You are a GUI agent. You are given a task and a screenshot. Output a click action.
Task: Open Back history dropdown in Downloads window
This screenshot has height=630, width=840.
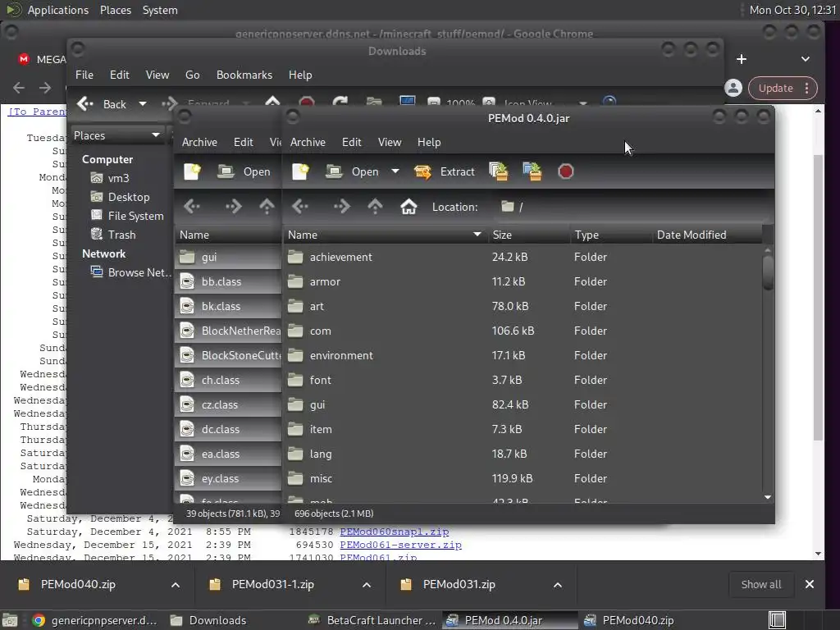[x=143, y=104]
